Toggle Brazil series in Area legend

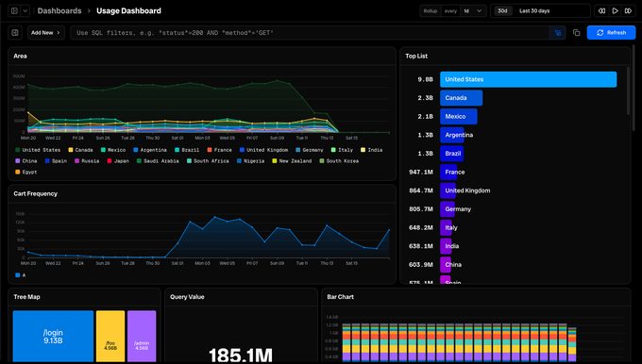coord(187,150)
